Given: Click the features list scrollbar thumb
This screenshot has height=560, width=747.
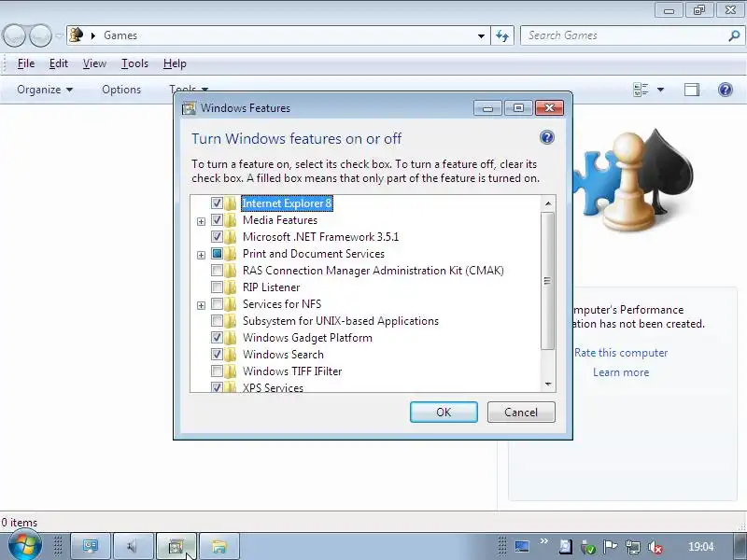Looking at the screenshot, I should pos(548,281).
